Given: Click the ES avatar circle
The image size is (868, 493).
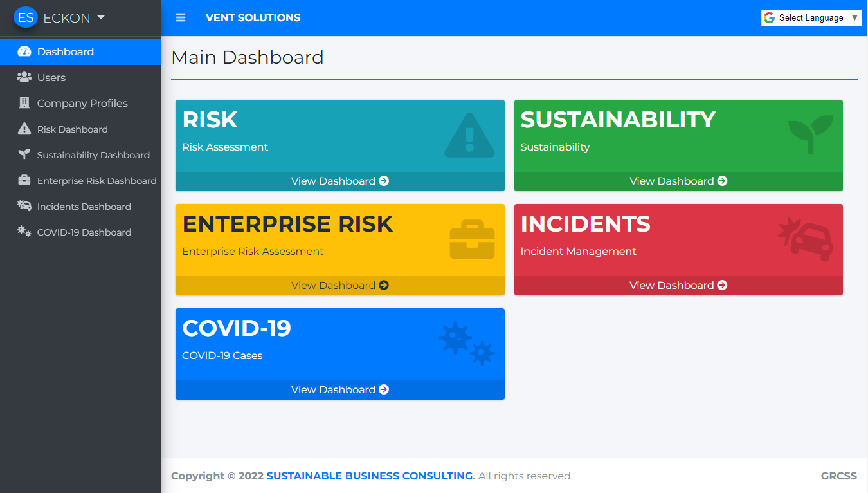Looking at the screenshot, I should click(x=26, y=18).
